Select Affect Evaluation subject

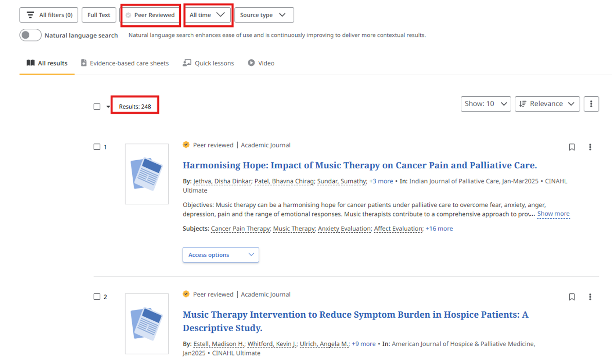(398, 229)
